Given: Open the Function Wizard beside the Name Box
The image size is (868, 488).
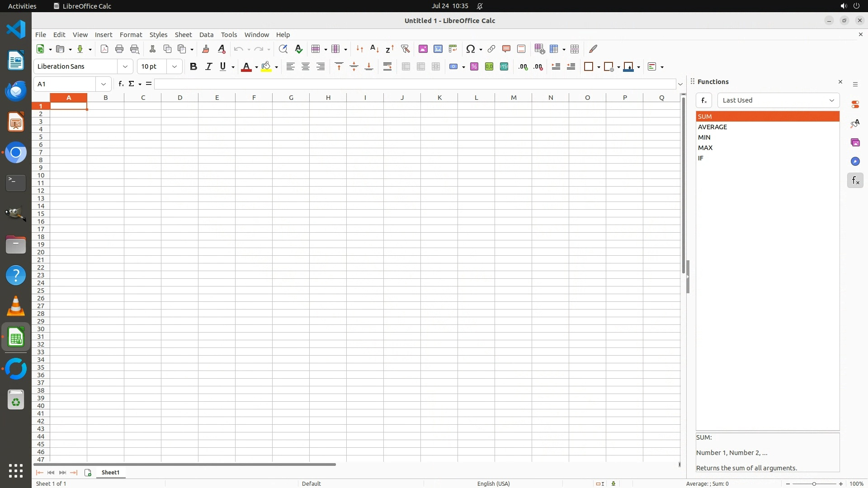Looking at the screenshot, I should pyautogui.click(x=121, y=84).
